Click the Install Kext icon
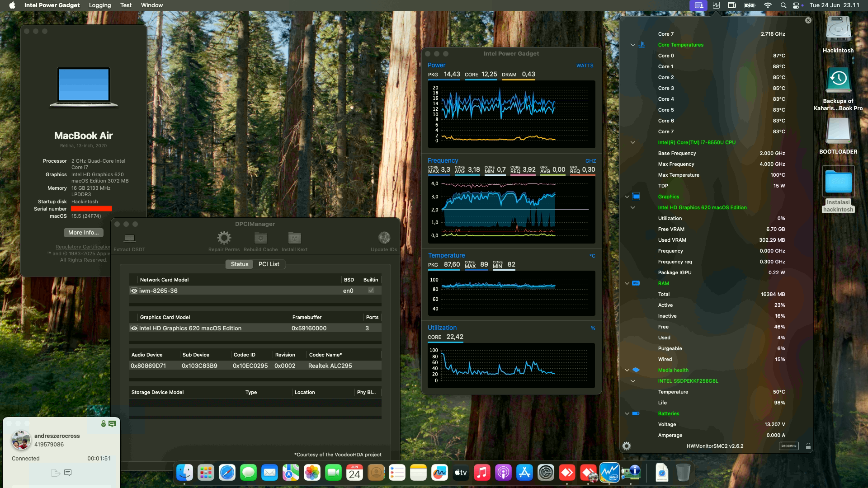868x488 pixels. coord(294,238)
